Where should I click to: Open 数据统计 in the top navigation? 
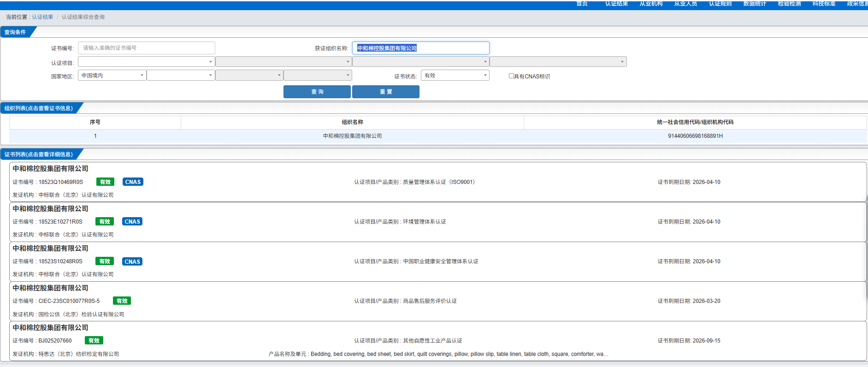coord(755,4)
